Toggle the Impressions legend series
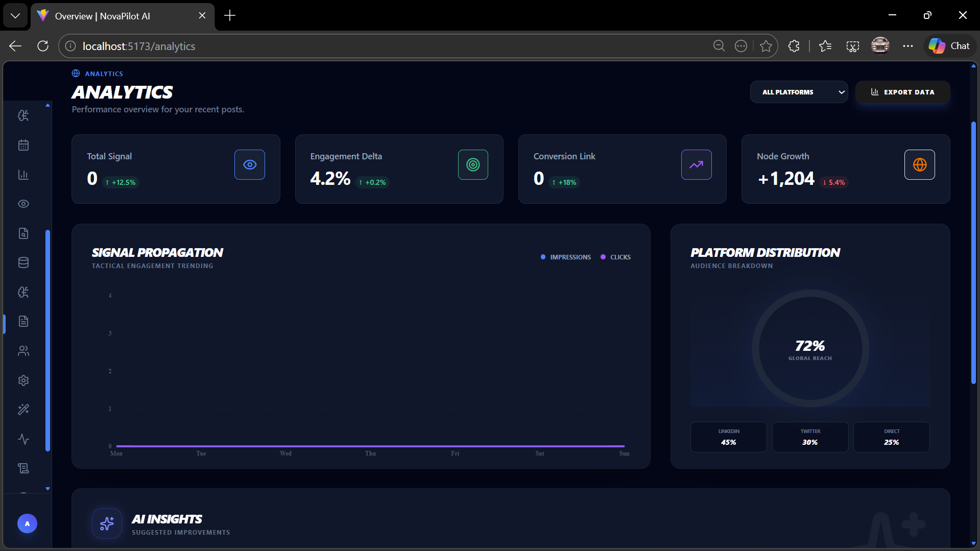Image resolution: width=980 pixels, height=551 pixels. pos(566,257)
